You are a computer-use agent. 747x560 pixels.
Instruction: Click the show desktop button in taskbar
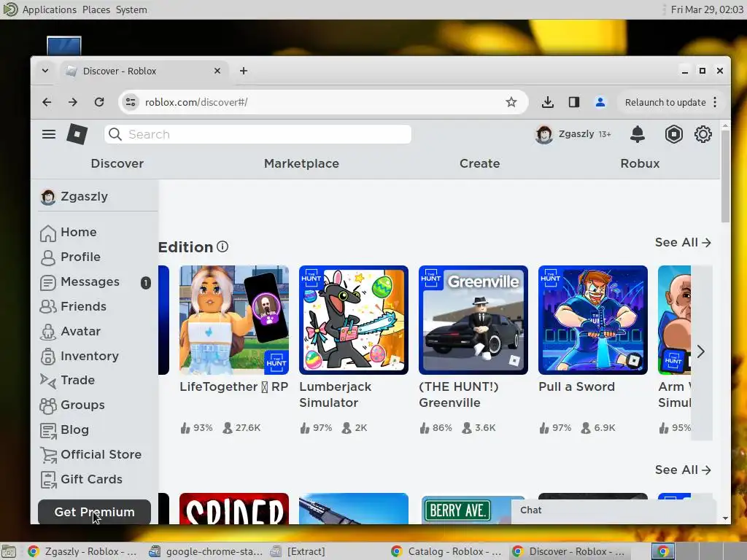pyautogui.click(x=9, y=551)
